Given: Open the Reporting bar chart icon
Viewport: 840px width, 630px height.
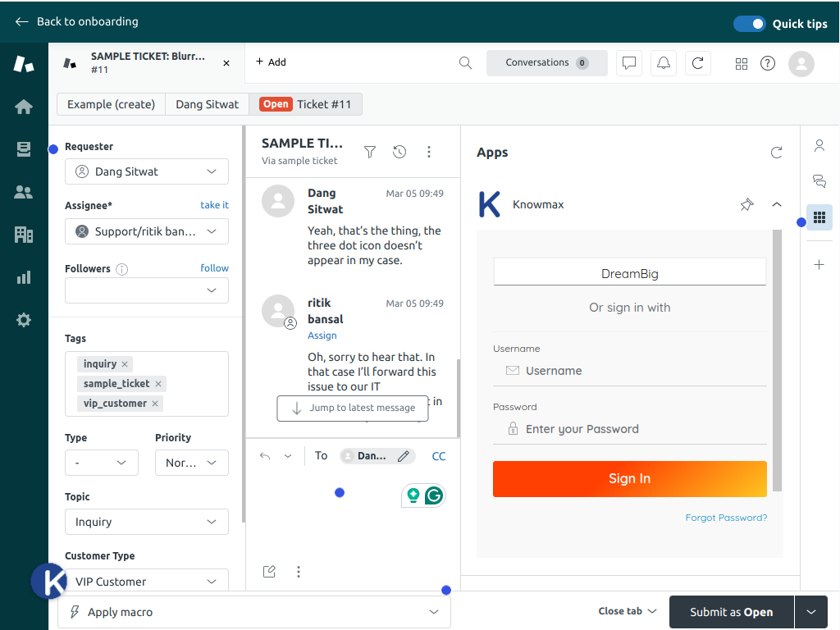Looking at the screenshot, I should 24,277.
